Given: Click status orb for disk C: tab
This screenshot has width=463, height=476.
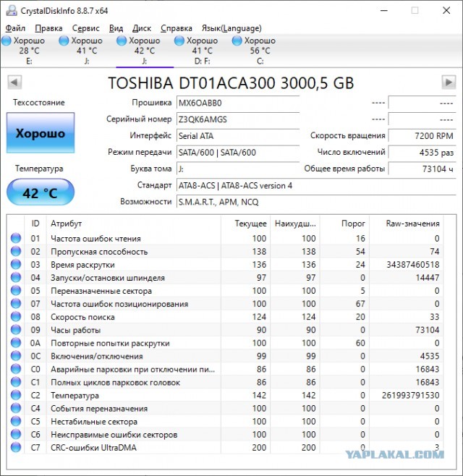Looking at the screenshot, I should click(x=237, y=41).
